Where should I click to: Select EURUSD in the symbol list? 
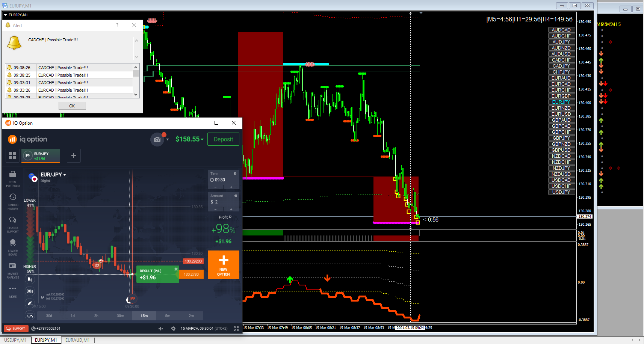pyautogui.click(x=561, y=114)
